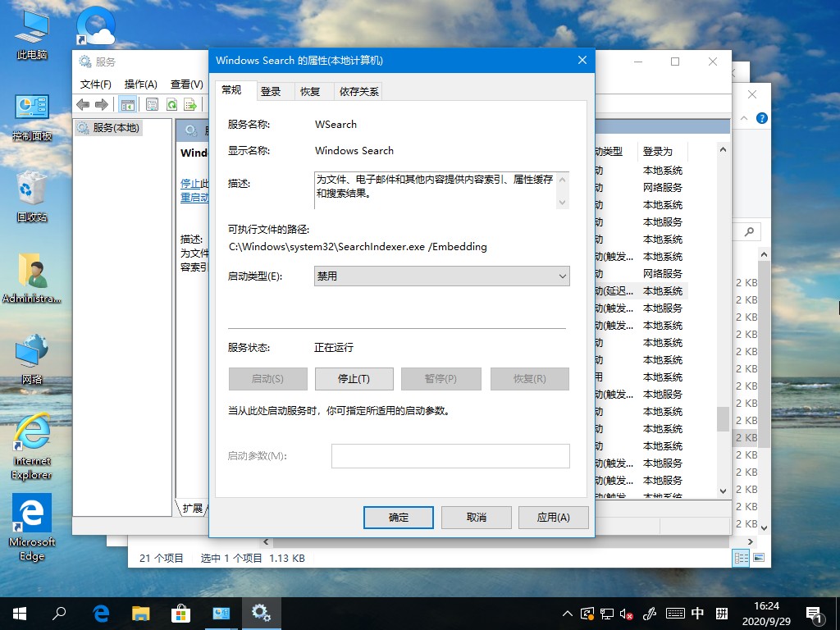The width and height of the screenshot is (840, 630).
Task: Click the 应用(A) button
Action: [x=553, y=517]
